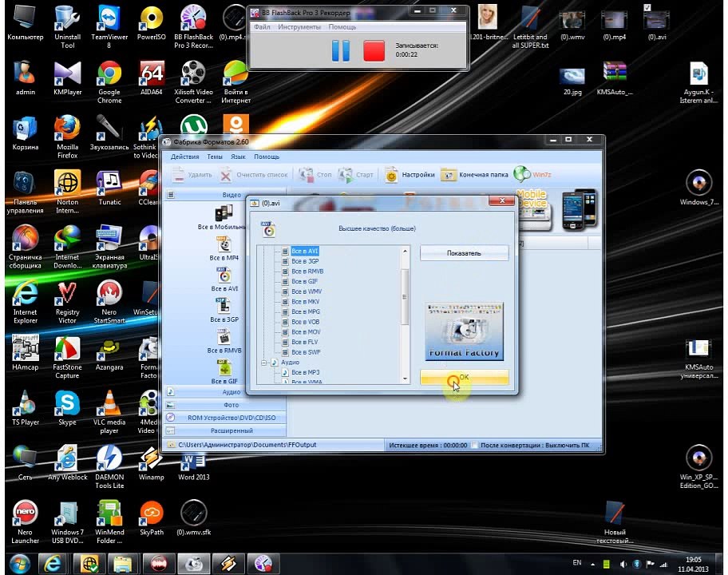
Task: Open Помощь menu in Фабрика Форматов
Action: tap(267, 157)
